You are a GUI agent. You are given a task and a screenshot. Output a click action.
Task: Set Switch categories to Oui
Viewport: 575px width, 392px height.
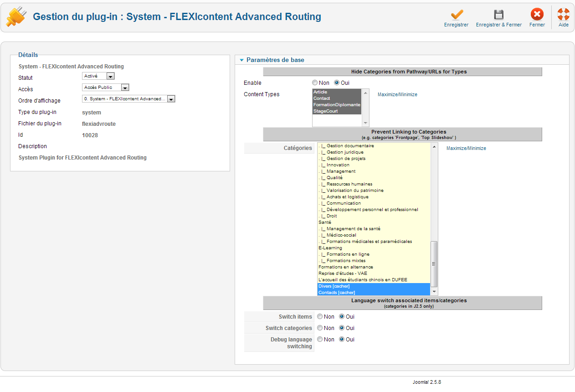(x=342, y=328)
